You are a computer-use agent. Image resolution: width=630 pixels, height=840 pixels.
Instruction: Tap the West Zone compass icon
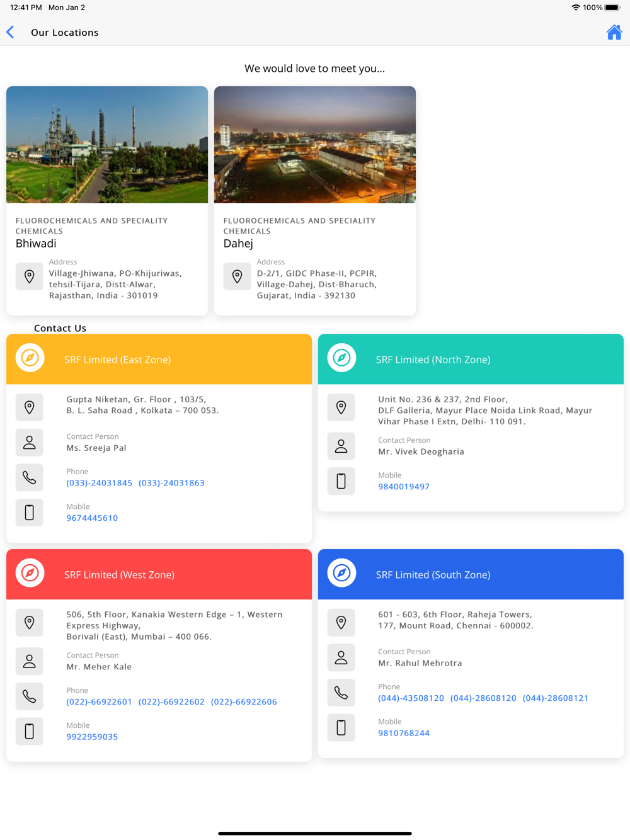click(x=30, y=573)
